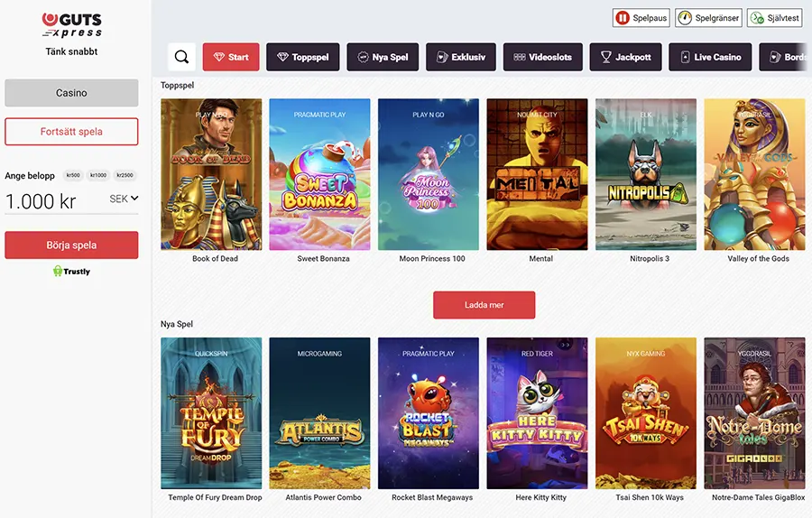The image size is (812, 518).
Task: Open the Sweet Bonanza game thumbnail
Action: [320, 174]
